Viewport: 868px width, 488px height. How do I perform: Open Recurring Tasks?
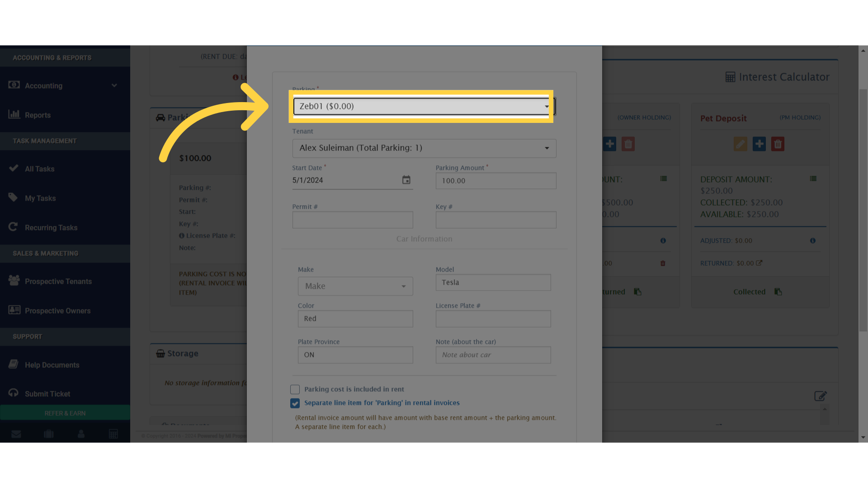click(65, 227)
